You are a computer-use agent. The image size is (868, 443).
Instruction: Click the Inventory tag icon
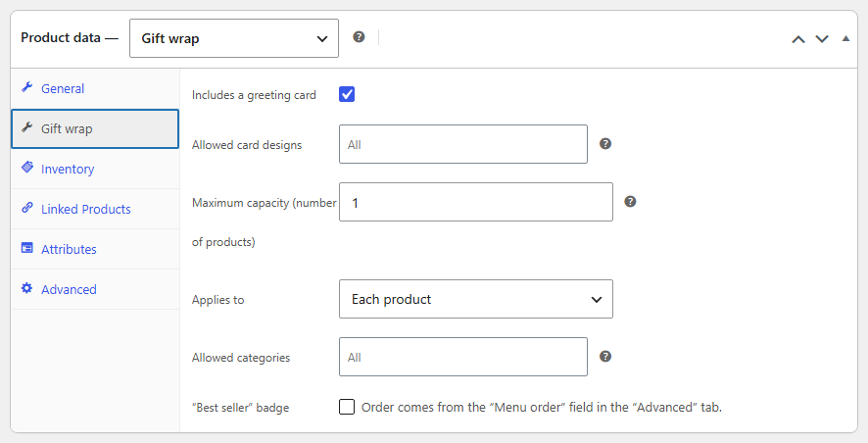pyautogui.click(x=26, y=168)
